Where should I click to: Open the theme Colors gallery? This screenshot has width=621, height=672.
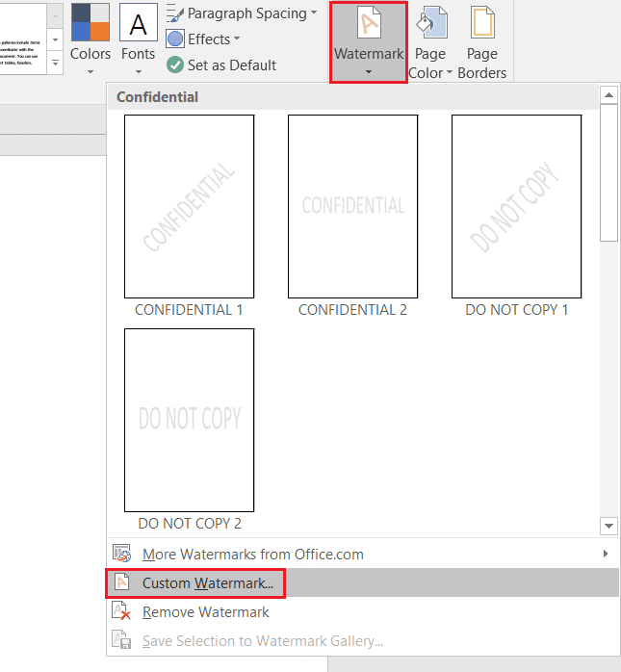[x=91, y=39]
